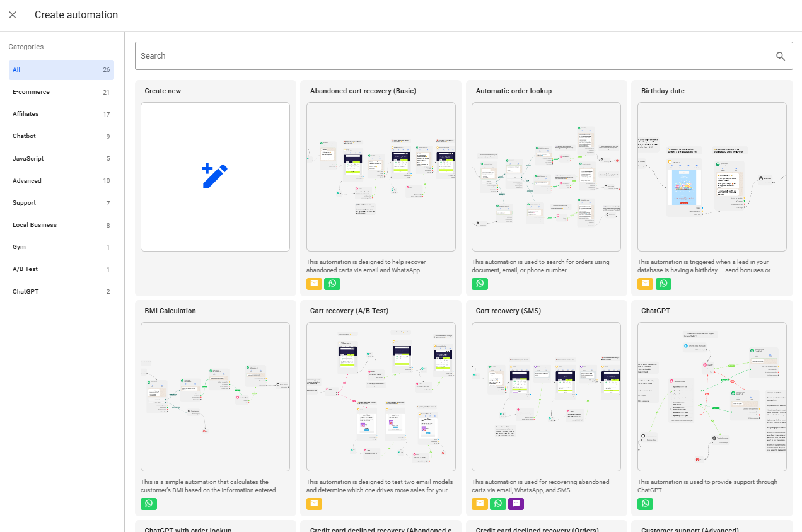Open the Birthday date template thumbnail
Image resolution: width=802 pixels, height=532 pixels.
(712, 177)
